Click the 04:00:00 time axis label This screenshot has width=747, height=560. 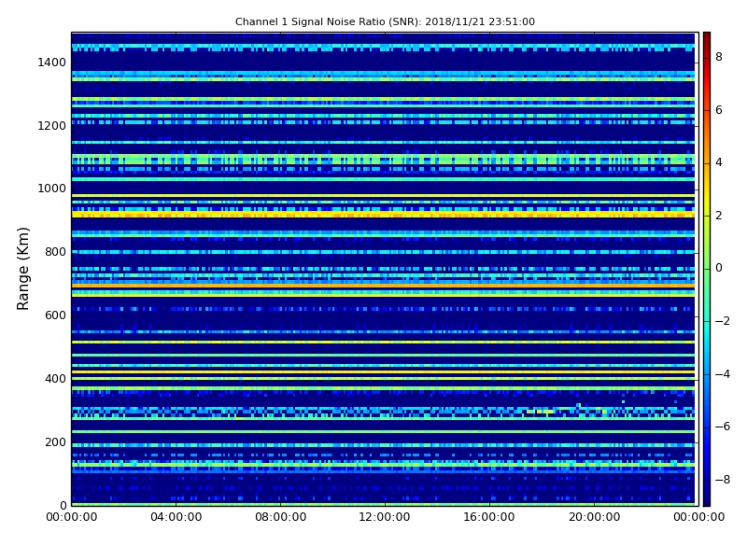click(176, 517)
